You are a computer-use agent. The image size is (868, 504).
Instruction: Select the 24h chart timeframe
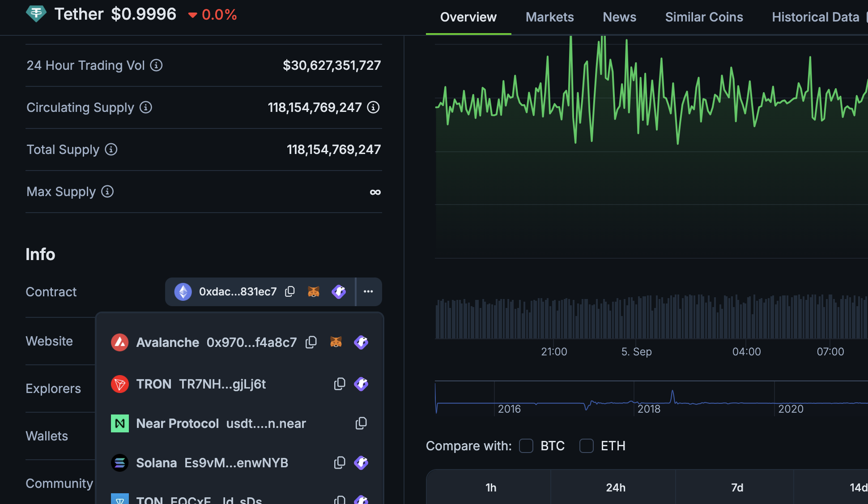(616, 487)
